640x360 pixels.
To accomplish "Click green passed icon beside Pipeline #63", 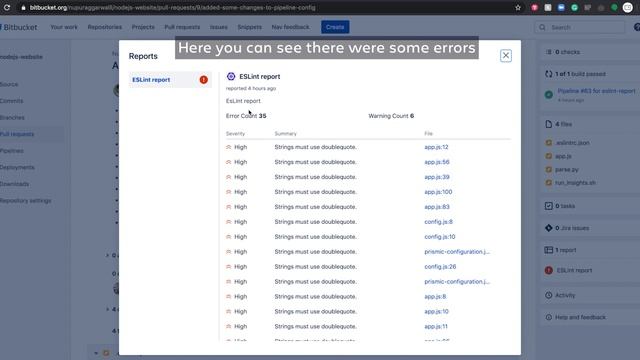I will coord(549,95).
